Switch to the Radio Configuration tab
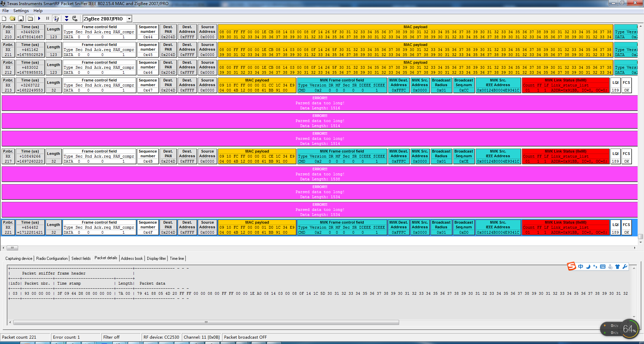The height and width of the screenshot is (344, 644). pyautogui.click(x=52, y=259)
